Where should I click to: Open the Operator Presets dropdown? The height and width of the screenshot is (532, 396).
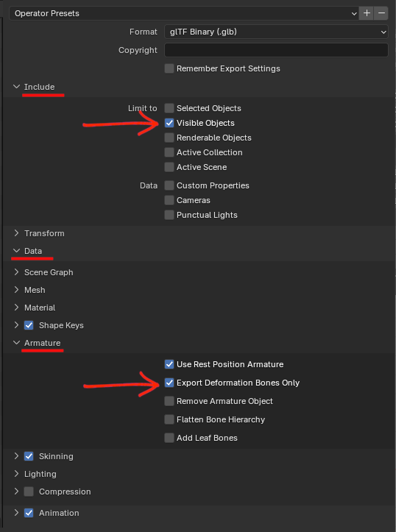(184, 13)
